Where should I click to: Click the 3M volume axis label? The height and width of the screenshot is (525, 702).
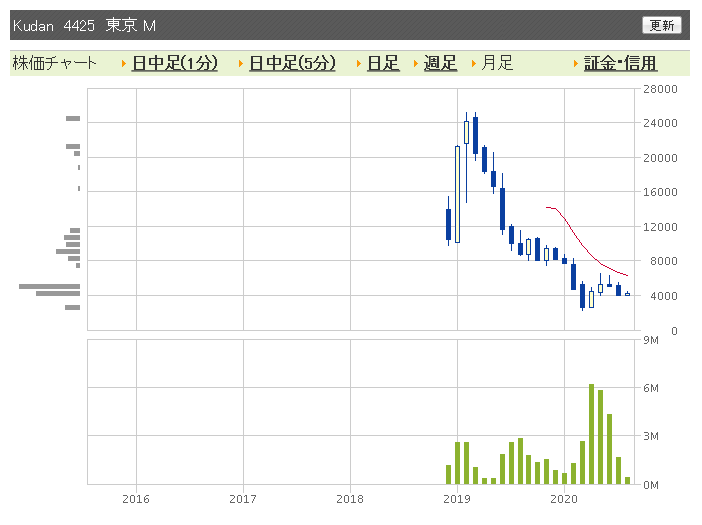651,436
